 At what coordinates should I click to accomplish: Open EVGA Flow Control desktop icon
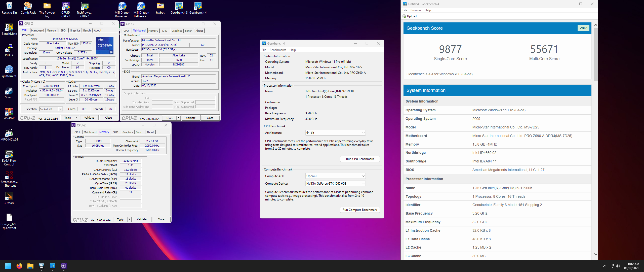9,158
